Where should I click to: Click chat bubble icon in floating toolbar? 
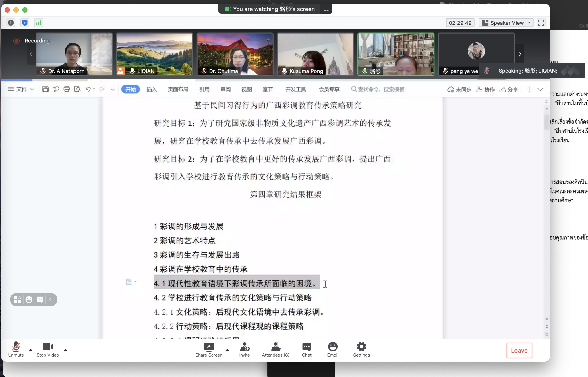point(40,299)
